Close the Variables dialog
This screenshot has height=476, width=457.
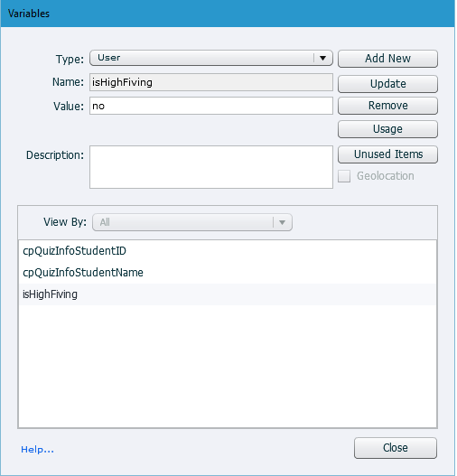point(396,448)
